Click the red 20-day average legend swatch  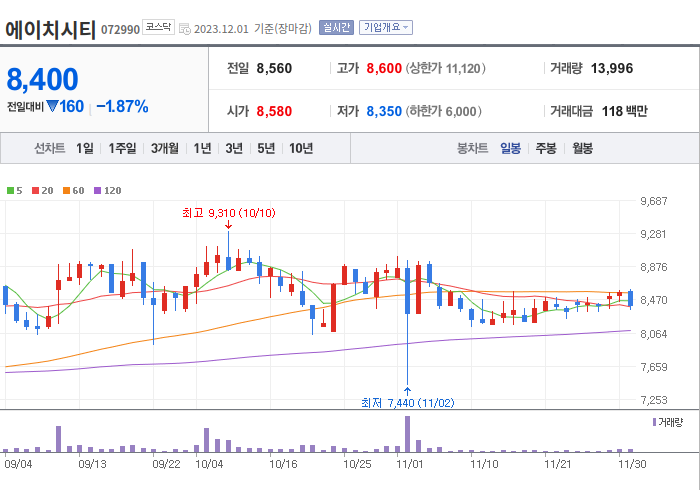pos(36,191)
